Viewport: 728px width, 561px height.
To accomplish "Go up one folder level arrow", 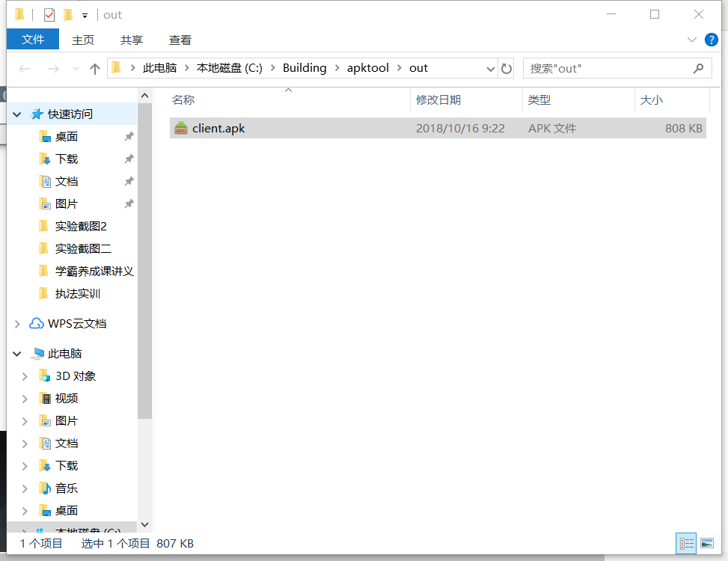I will tap(95, 69).
